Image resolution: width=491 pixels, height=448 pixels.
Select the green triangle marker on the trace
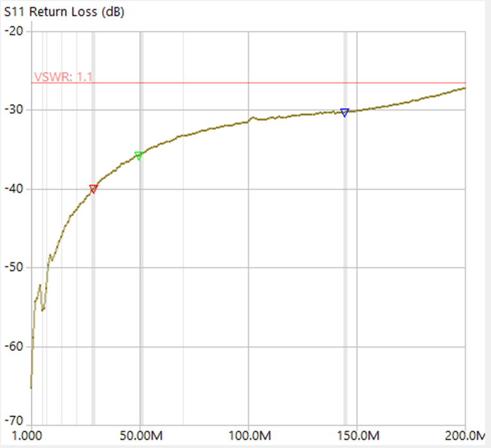coord(138,156)
